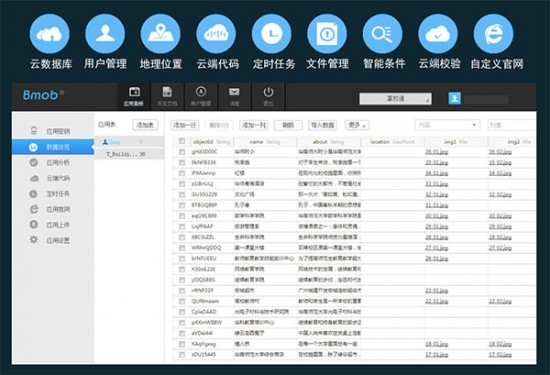Screen dimensions: 550x375
Task: Click the 云数据库 cloud database icon
Action: (49, 34)
